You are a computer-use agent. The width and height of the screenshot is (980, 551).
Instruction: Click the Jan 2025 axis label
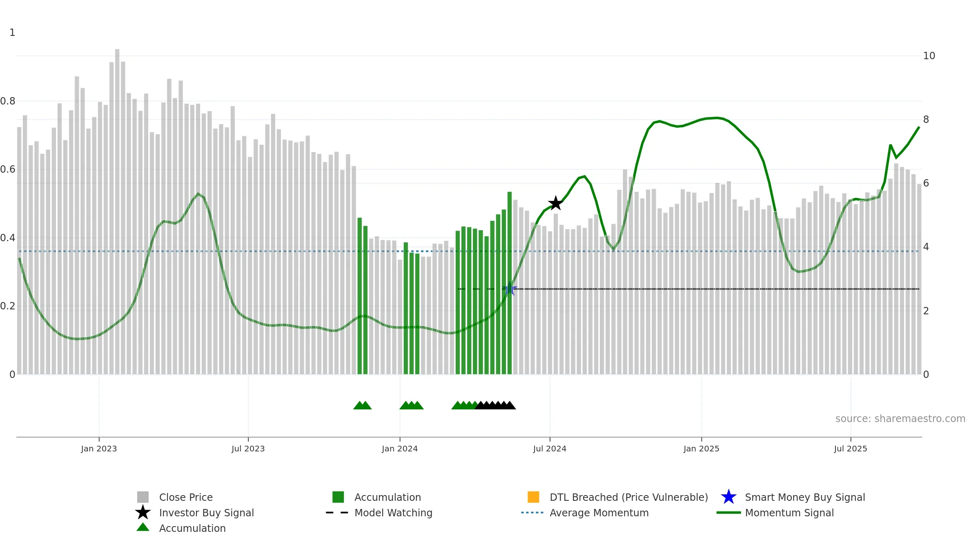[x=702, y=449]
